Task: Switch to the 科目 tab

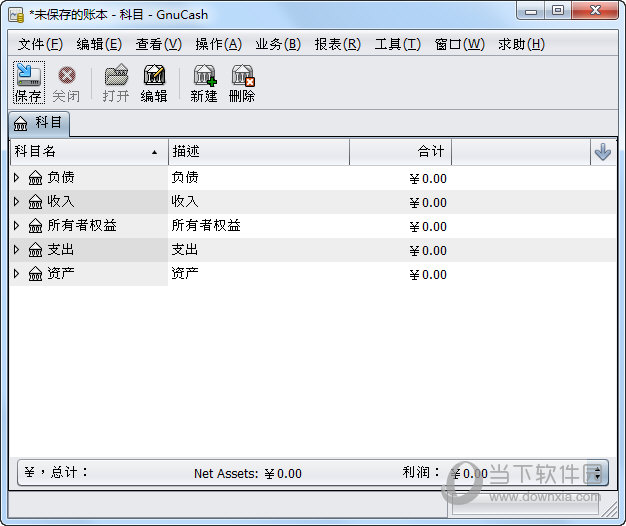Action: (x=39, y=123)
